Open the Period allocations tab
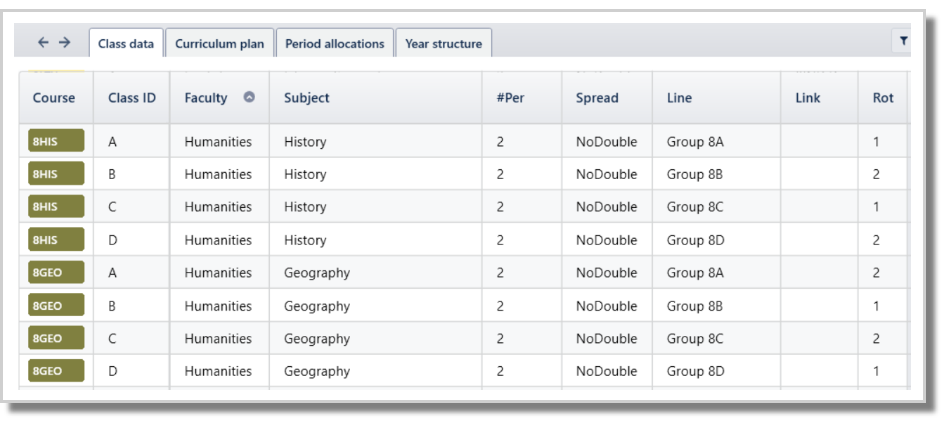The width and height of the screenshot is (945, 429). (x=334, y=43)
